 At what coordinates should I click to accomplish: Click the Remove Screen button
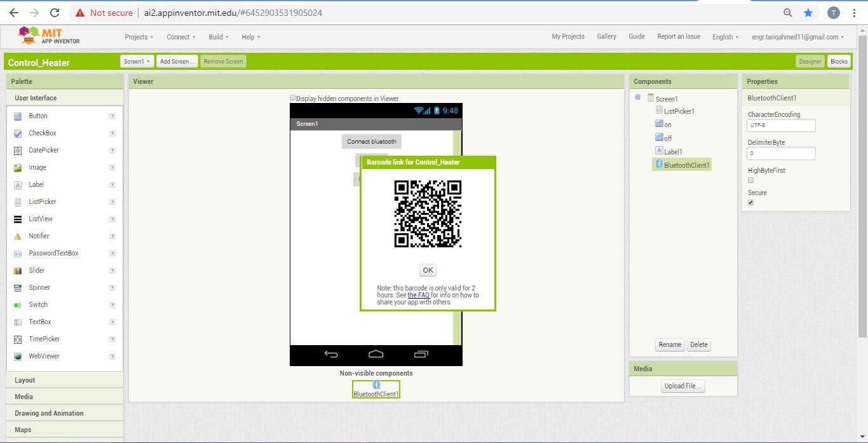point(223,62)
